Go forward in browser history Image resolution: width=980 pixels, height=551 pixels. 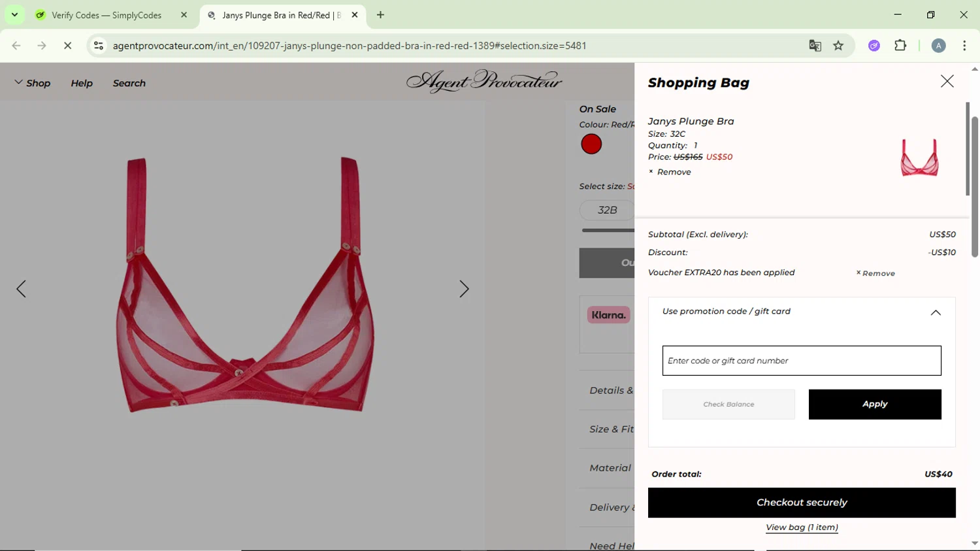[x=42, y=46]
